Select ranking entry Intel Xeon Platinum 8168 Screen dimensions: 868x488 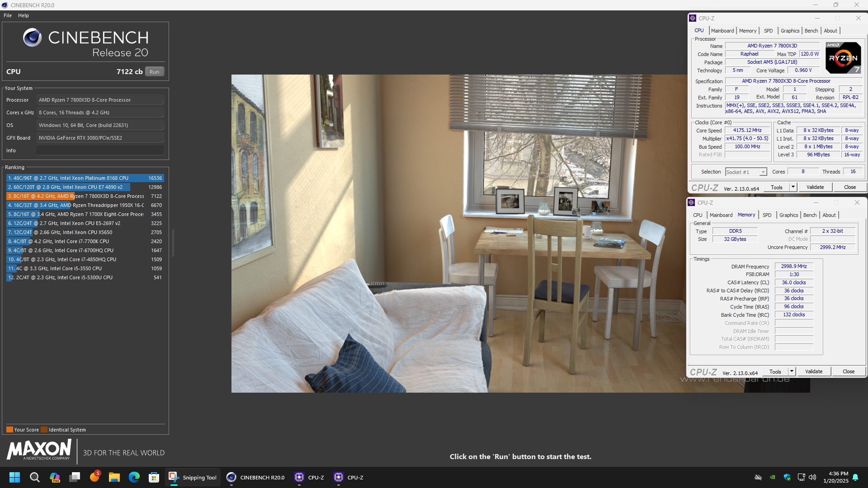click(85, 178)
